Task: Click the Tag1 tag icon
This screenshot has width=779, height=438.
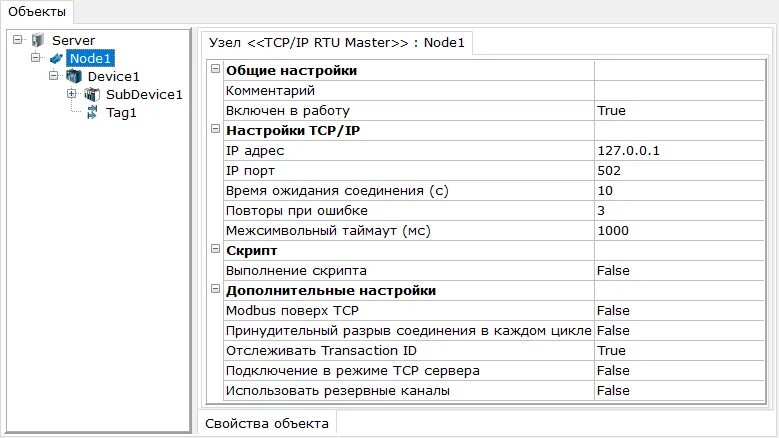Action: (x=92, y=113)
